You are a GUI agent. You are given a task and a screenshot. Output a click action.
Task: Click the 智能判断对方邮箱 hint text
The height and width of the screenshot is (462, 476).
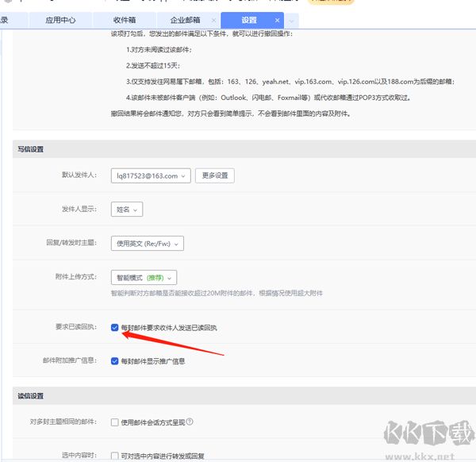(x=217, y=293)
